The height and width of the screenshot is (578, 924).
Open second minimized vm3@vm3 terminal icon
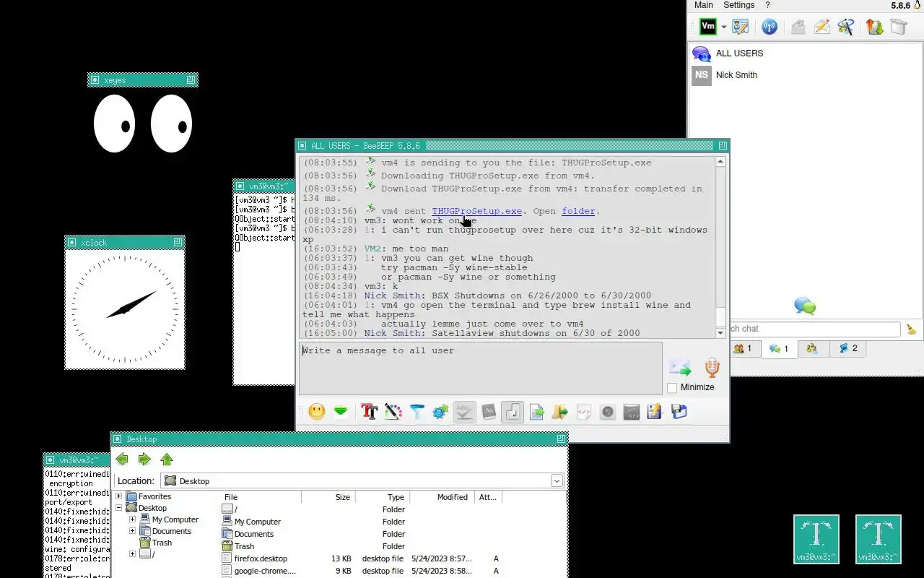(879, 539)
